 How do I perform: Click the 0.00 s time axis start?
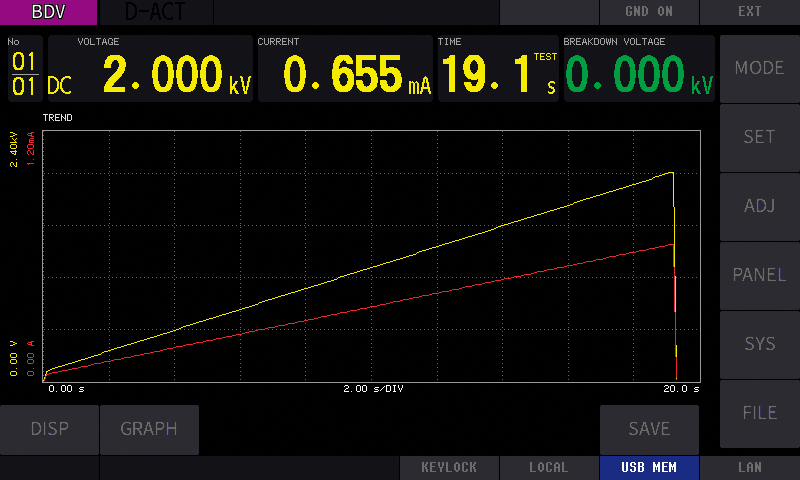pyautogui.click(x=66, y=389)
